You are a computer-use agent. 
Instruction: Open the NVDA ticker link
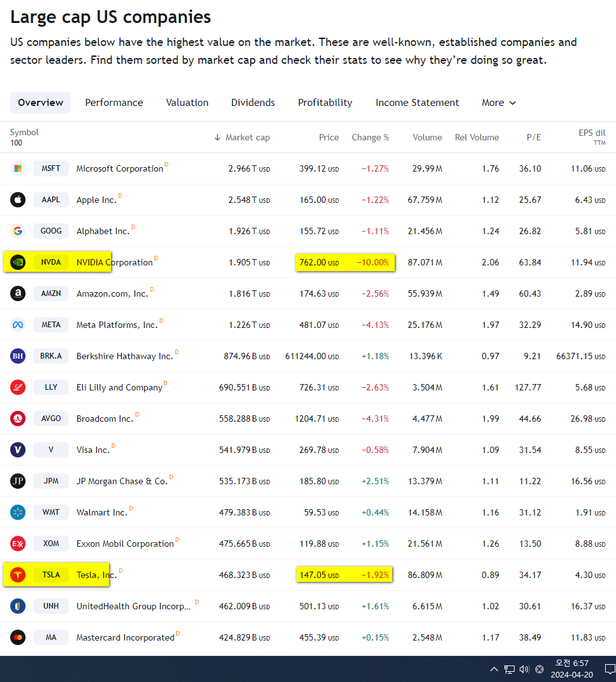pyautogui.click(x=51, y=262)
